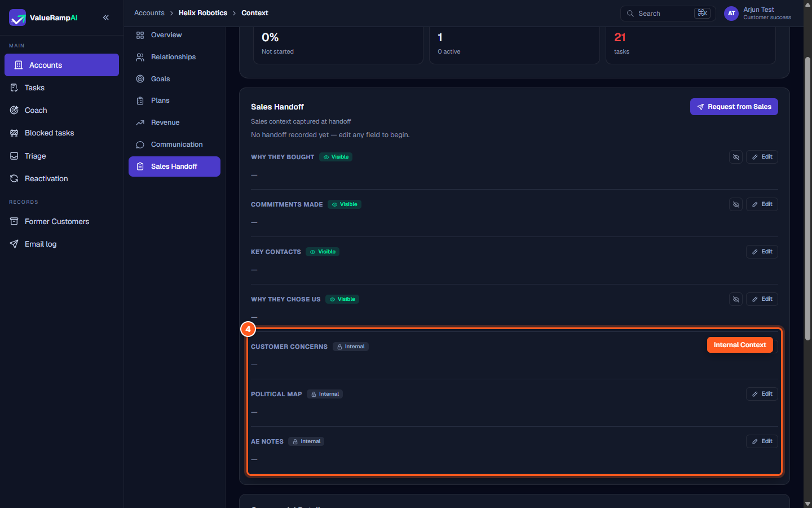
Task: Click the Internal badge beside Customer Concerns
Action: pos(351,347)
